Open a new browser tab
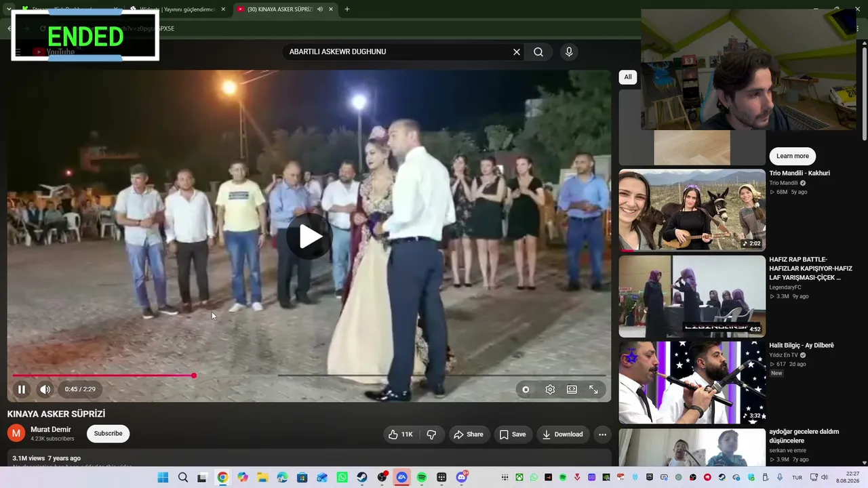Image resolution: width=868 pixels, height=488 pixels. tap(347, 9)
